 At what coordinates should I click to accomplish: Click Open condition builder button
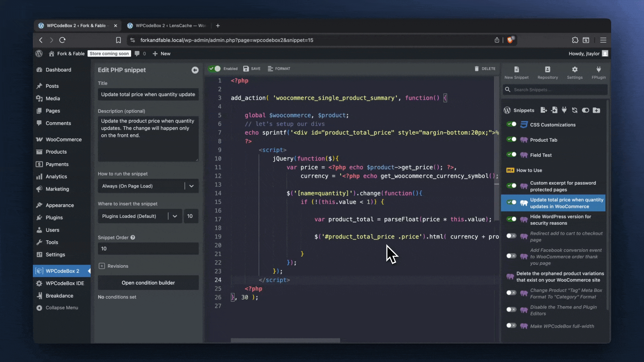tap(148, 283)
